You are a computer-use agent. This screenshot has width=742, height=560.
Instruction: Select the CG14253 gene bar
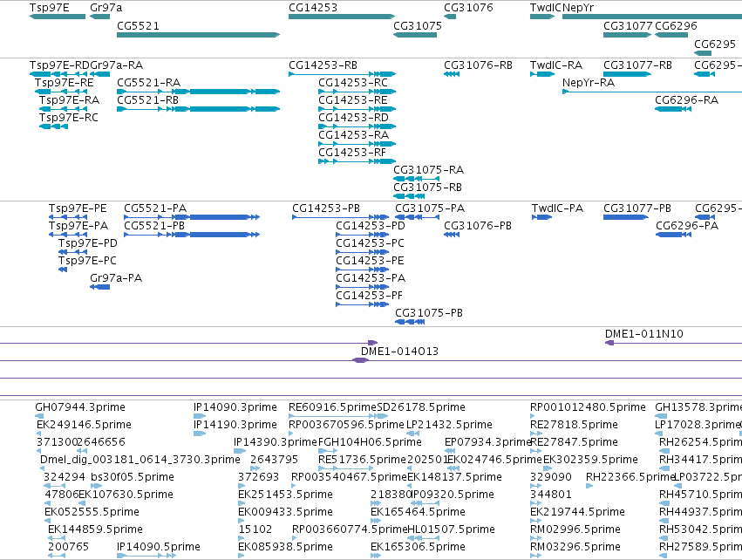point(342,17)
